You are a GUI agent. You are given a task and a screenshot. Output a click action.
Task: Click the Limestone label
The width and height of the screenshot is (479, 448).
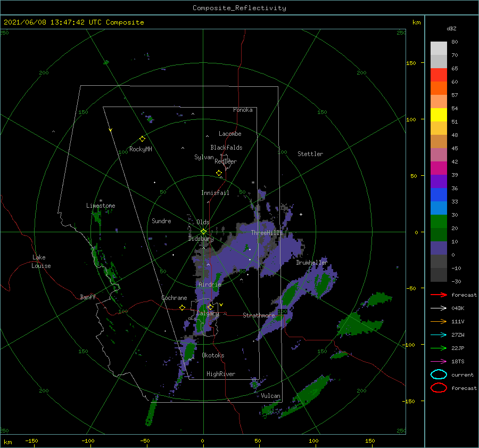point(101,206)
